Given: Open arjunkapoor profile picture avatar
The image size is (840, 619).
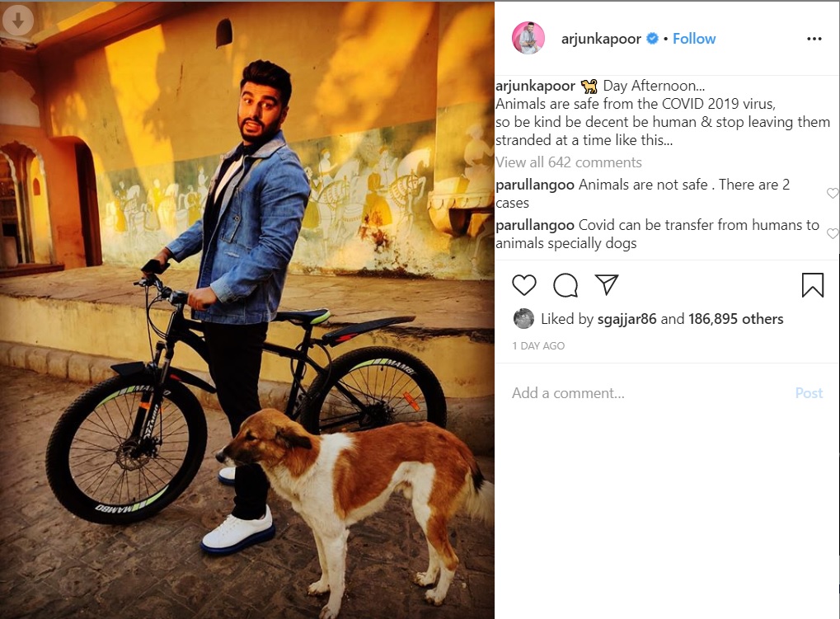Looking at the screenshot, I should [528, 39].
